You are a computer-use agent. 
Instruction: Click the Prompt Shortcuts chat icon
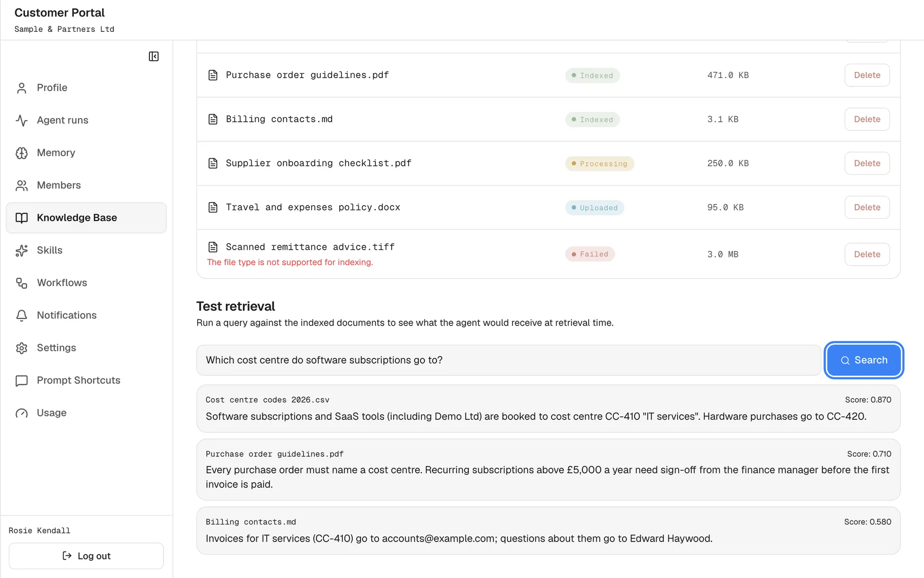pos(22,381)
